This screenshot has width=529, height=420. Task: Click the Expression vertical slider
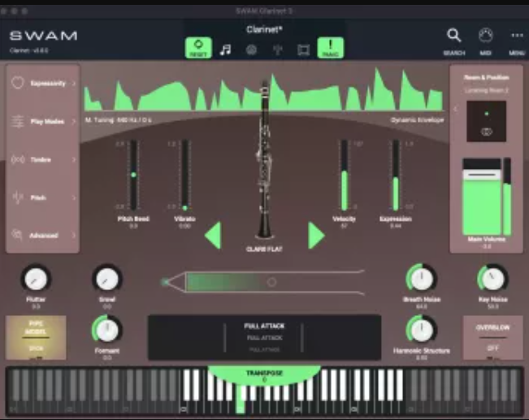click(396, 175)
